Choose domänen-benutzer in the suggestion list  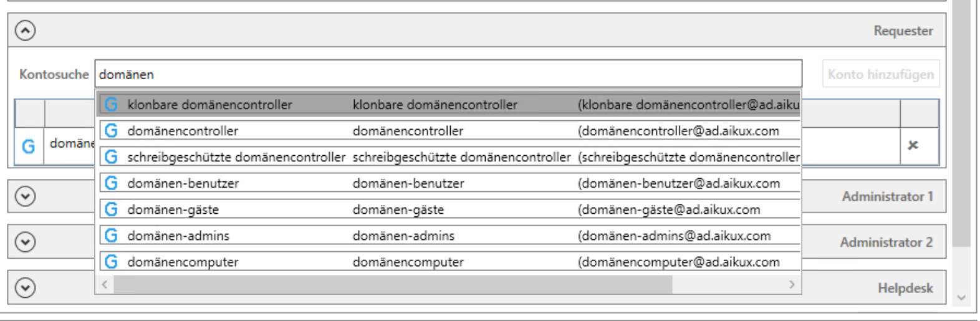(449, 183)
